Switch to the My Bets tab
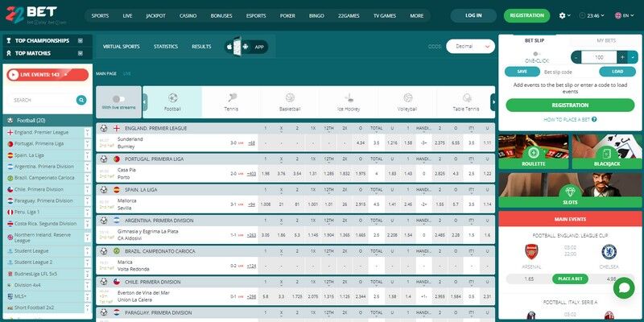Image resolution: width=644 pixels, height=322 pixels. tap(606, 41)
